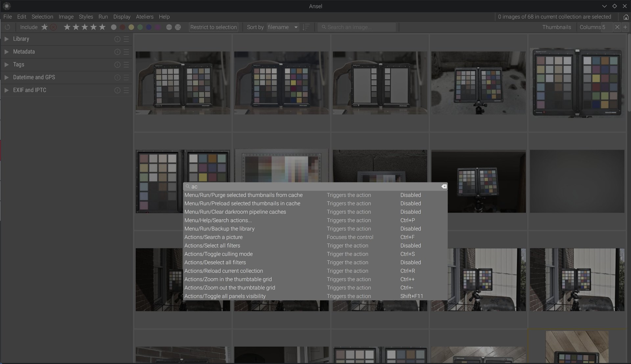Click the info icon on the Library row
Screen dimensions: 631x364
coord(117,39)
